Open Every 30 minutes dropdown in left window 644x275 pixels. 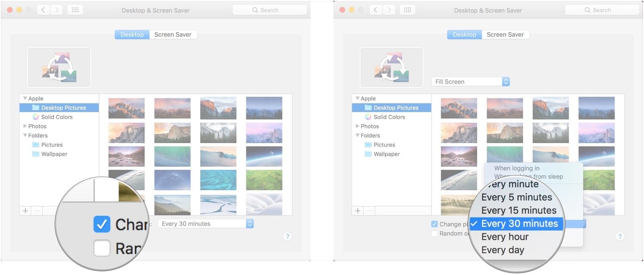coord(206,224)
